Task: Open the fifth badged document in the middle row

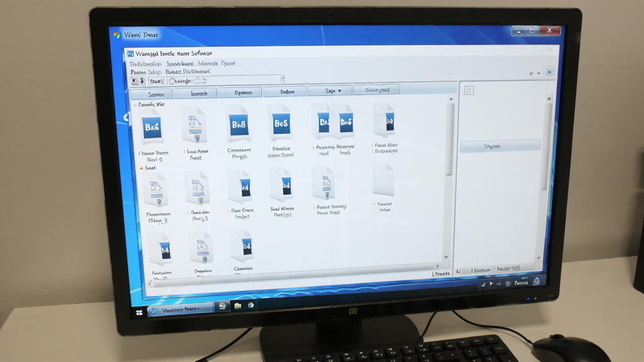Action: [324, 183]
